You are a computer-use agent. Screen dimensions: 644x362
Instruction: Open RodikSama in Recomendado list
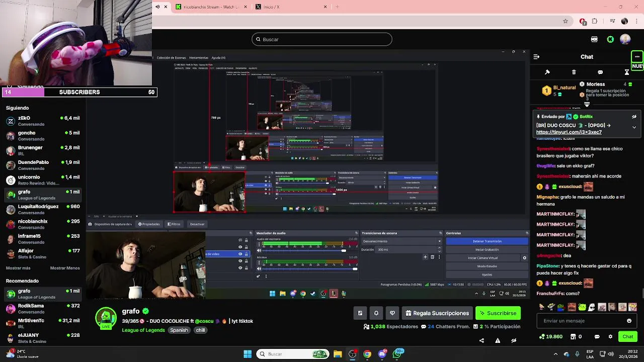[x=43, y=308]
